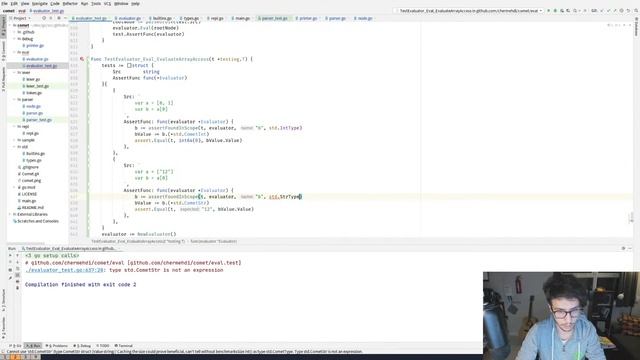Click the Rerun icon in Run panel

coord(10,256)
